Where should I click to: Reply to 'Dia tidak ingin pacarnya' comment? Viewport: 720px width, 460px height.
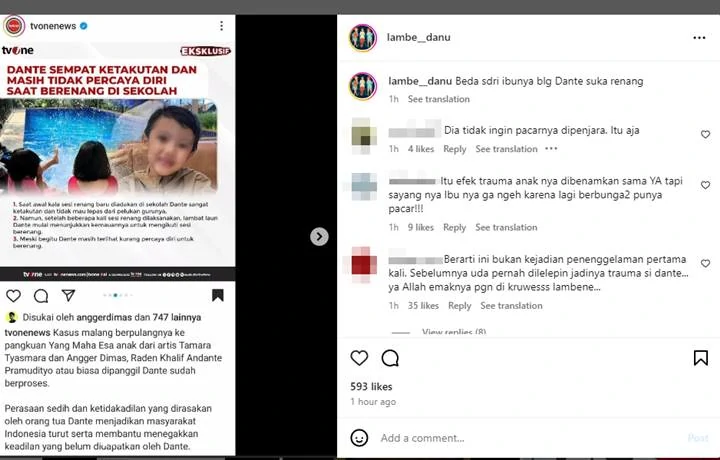pos(455,149)
